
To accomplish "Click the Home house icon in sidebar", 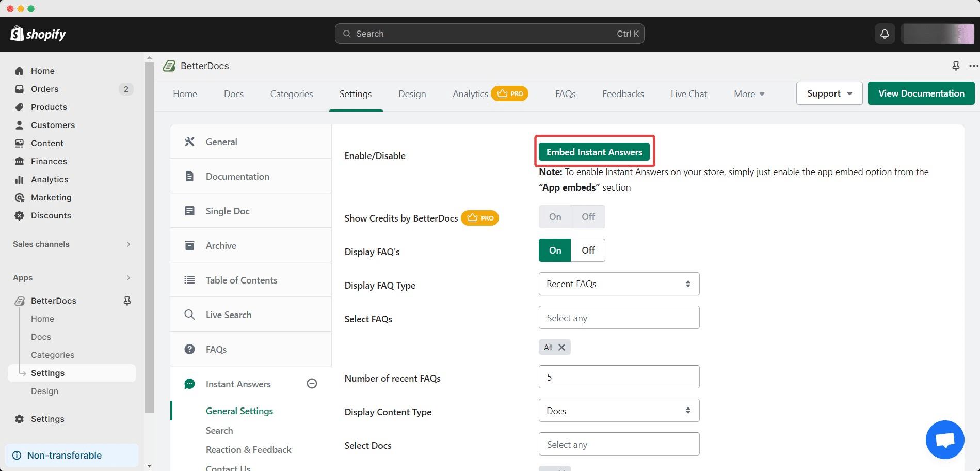I will pos(20,71).
